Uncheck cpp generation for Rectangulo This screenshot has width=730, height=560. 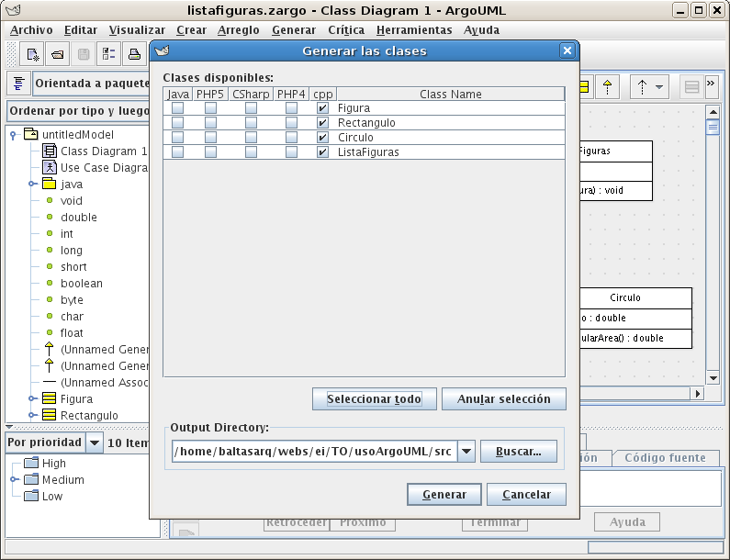point(322,122)
